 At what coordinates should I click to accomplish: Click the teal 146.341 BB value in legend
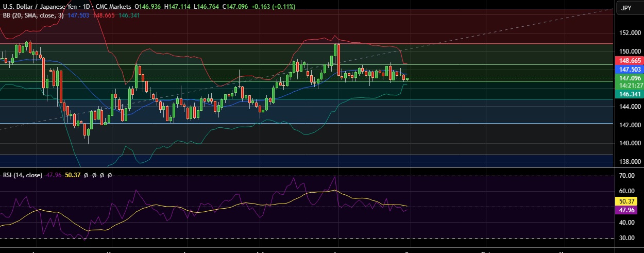(129, 16)
